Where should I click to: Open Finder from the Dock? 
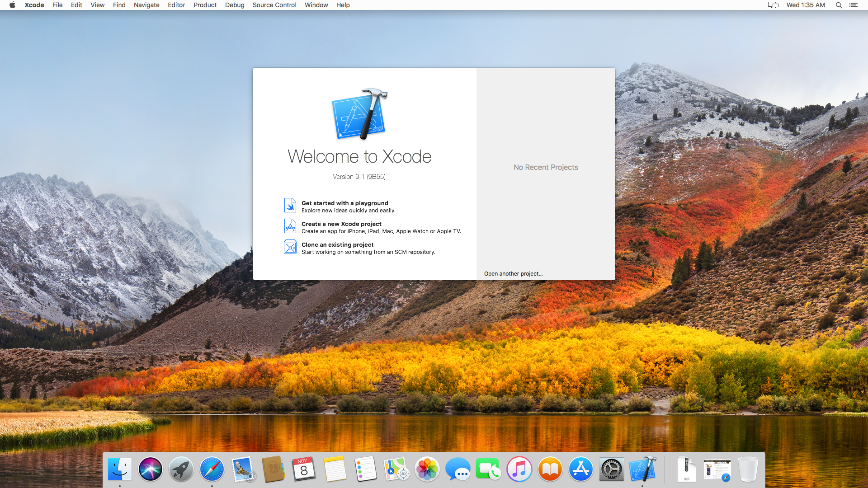point(120,469)
